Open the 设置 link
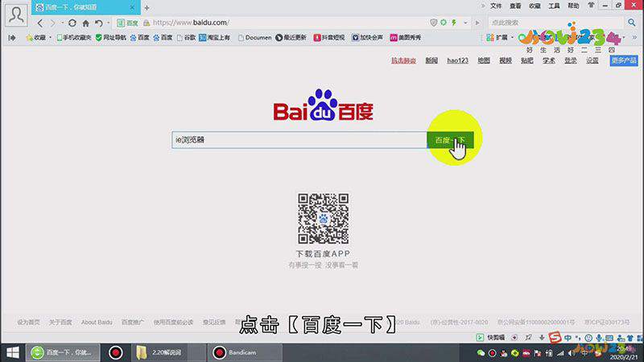The image size is (644, 362). (x=592, y=60)
